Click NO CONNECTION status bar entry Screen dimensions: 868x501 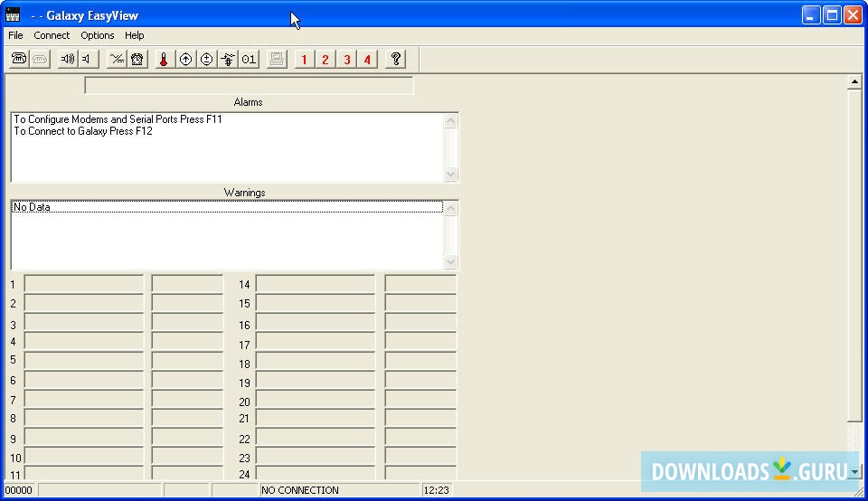tap(339, 490)
